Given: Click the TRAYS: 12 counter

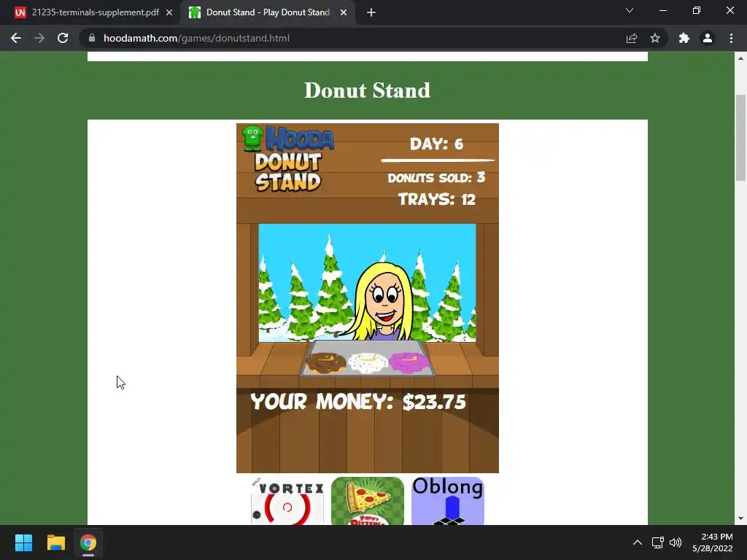Looking at the screenshot, I should tap(437, 199).
